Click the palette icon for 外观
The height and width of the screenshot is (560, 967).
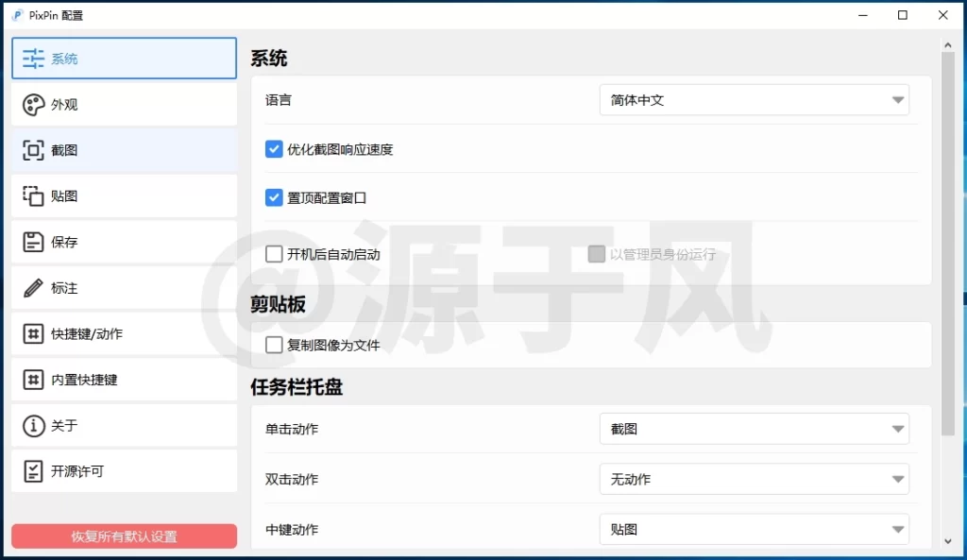(x=34, y=105)
